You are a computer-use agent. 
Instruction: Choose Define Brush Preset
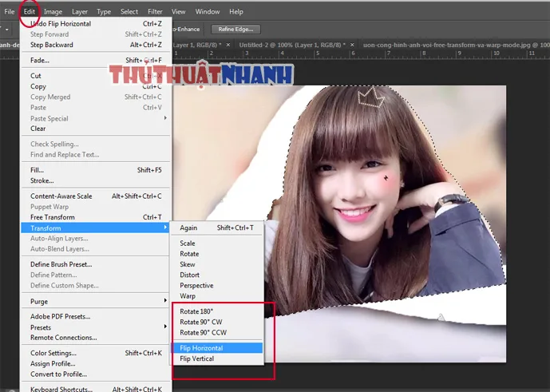(96, 264)
